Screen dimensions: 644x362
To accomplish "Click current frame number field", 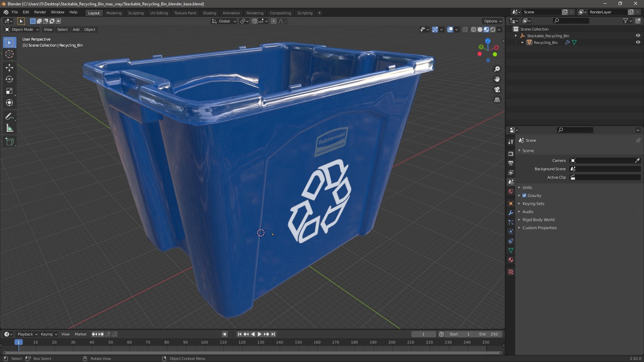I will click(423, 334).
